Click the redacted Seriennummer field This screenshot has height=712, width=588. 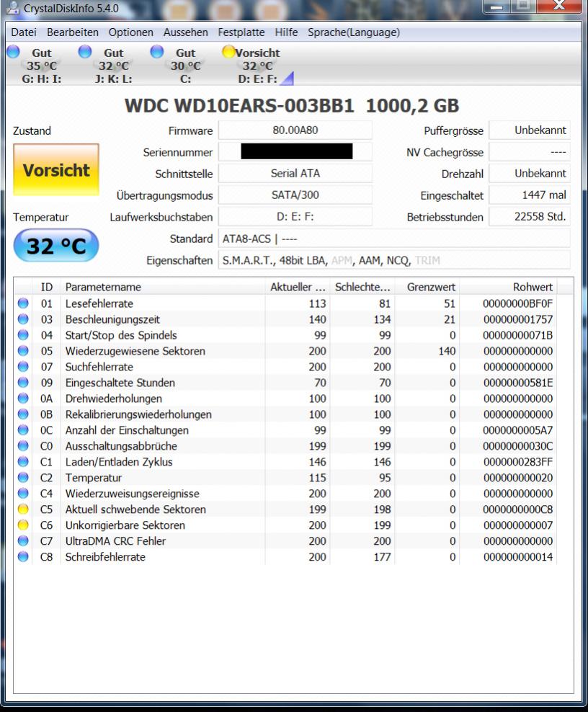tap(295, 151)
